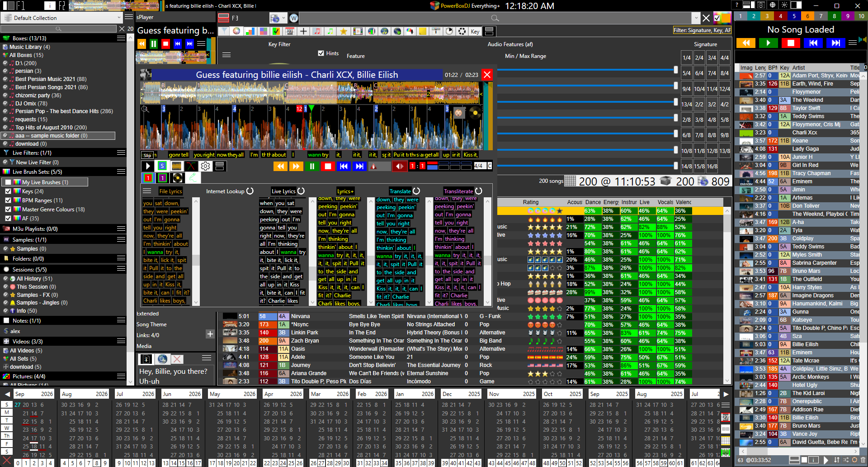This screenshot has width=868, height=467.
Task: Click the question mark help icon
Action: point(736,5)
